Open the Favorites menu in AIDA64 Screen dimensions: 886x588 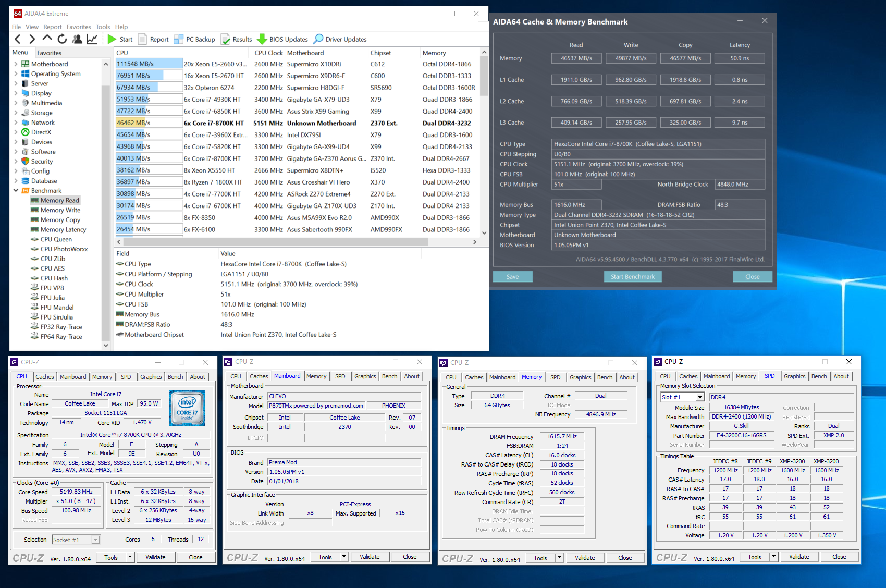pyautogui.click(x=79, y=27)
